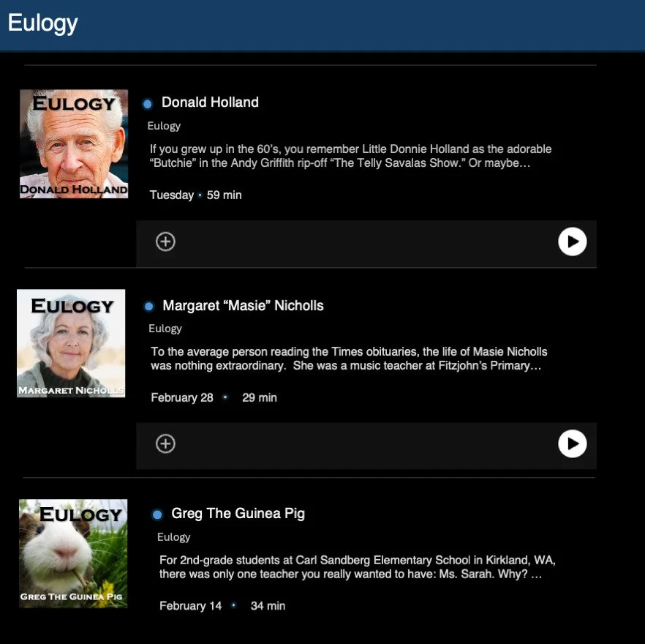Click the Eulogy show link under Donald Holland

coord(164,126)
